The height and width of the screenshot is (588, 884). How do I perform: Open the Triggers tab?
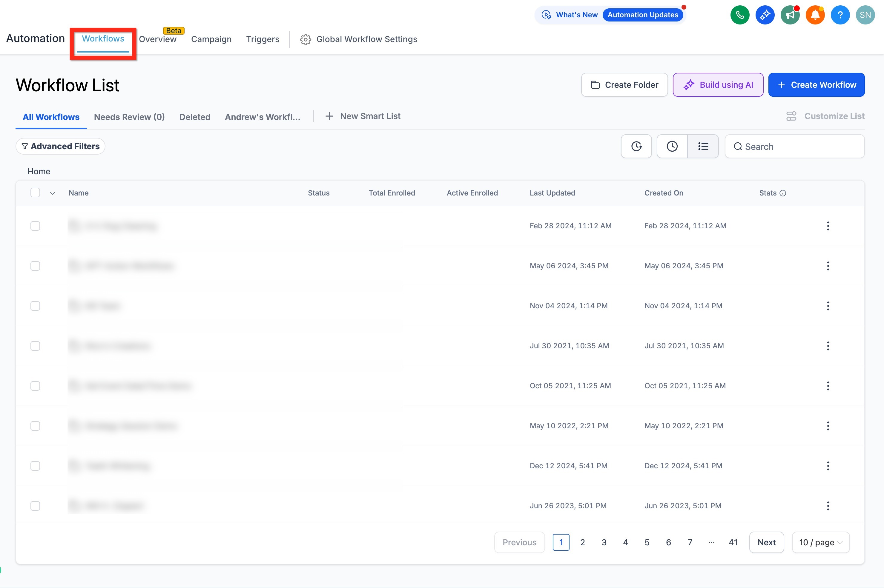pyautogui.click(x=263, y=39)
